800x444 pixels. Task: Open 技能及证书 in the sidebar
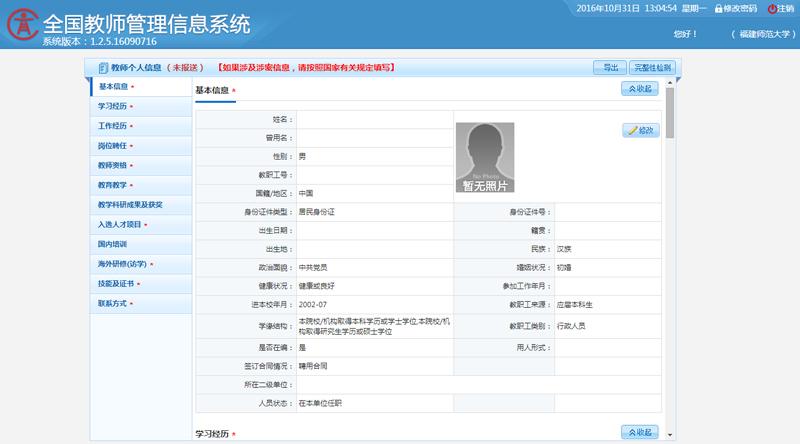[141, 284]
